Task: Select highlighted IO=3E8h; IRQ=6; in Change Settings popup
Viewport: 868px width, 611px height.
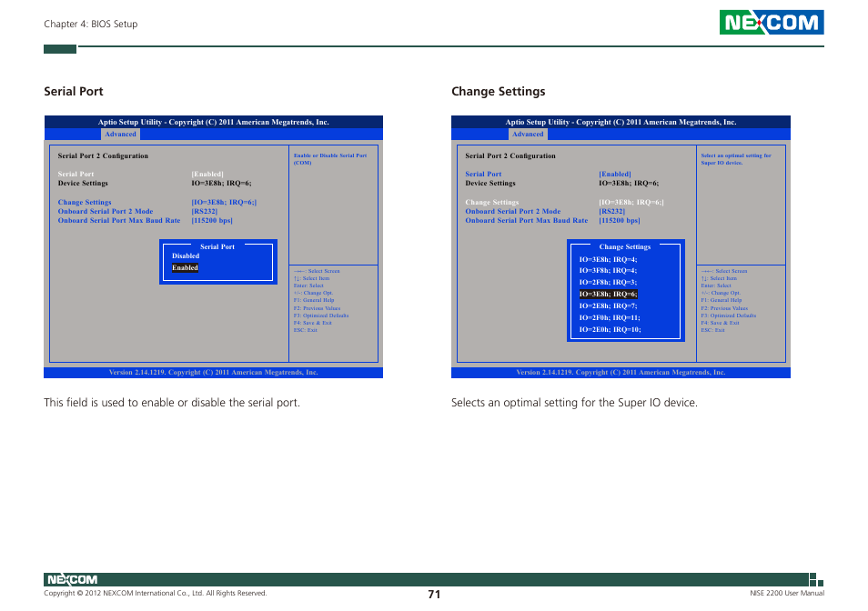Action: point(609,295)
